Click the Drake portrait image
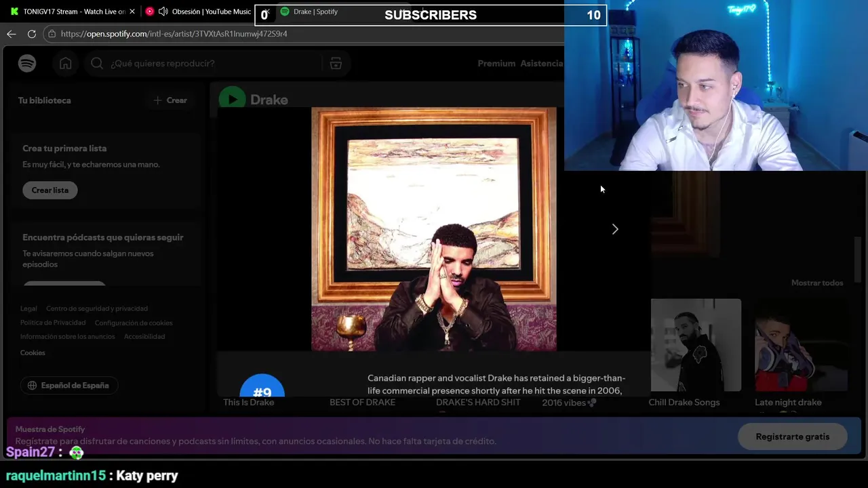 pyautogui.click(x=434, y=229)
